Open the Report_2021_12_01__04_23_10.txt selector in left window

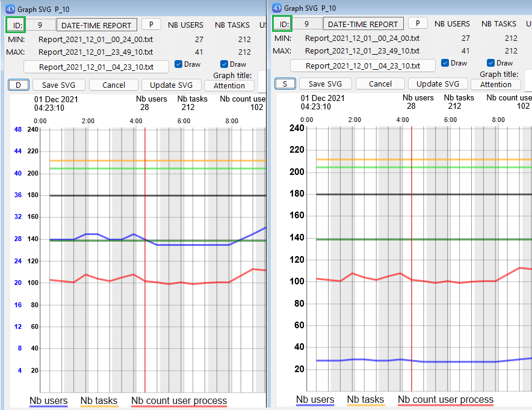[96, 66]
